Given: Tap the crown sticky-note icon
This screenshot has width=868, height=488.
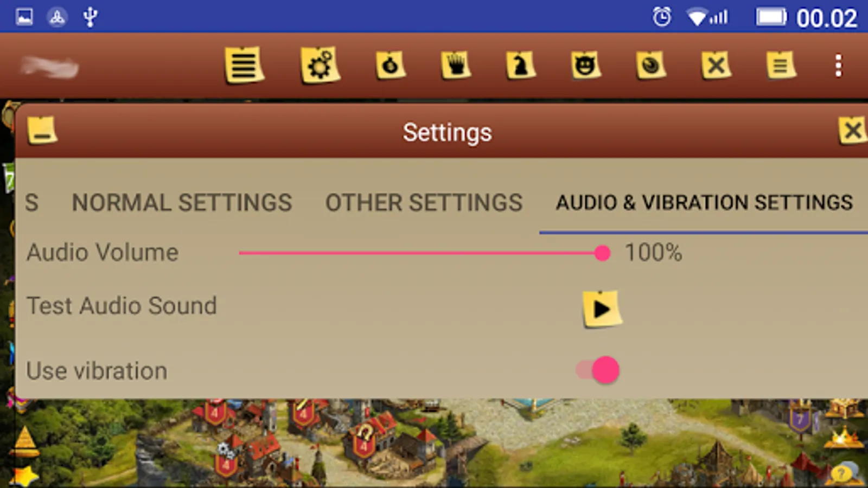Looking at the screenshot, I should click(x=456, y=66).
